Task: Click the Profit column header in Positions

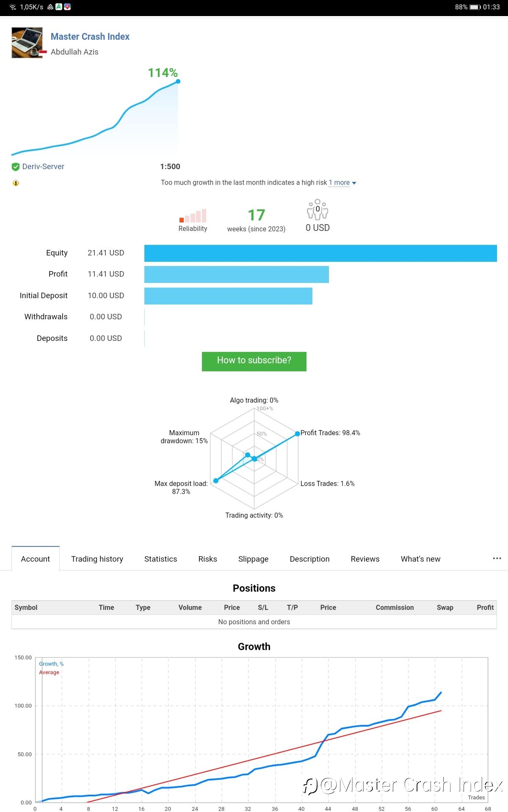Action: (485, 607)
